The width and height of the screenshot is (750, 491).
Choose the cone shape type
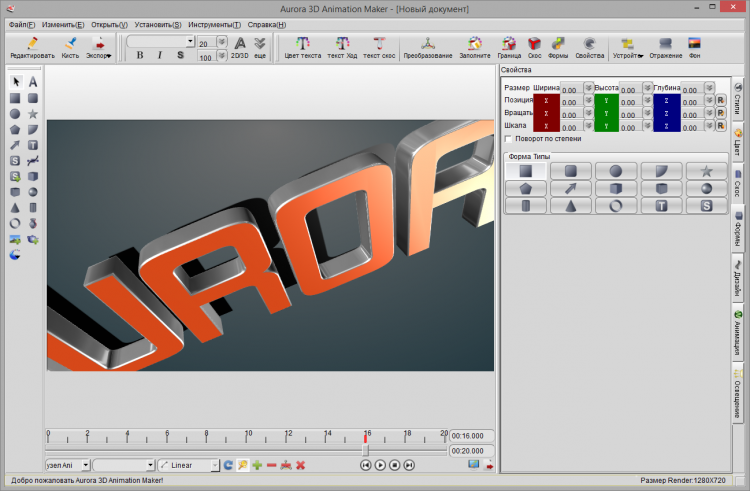tap(570, 205)
